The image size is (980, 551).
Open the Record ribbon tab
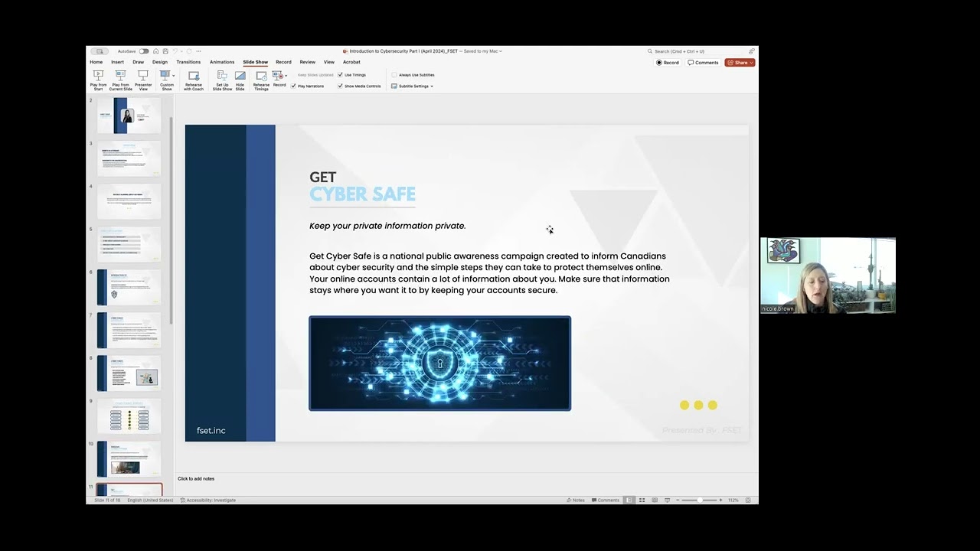[x=283, y=62]
